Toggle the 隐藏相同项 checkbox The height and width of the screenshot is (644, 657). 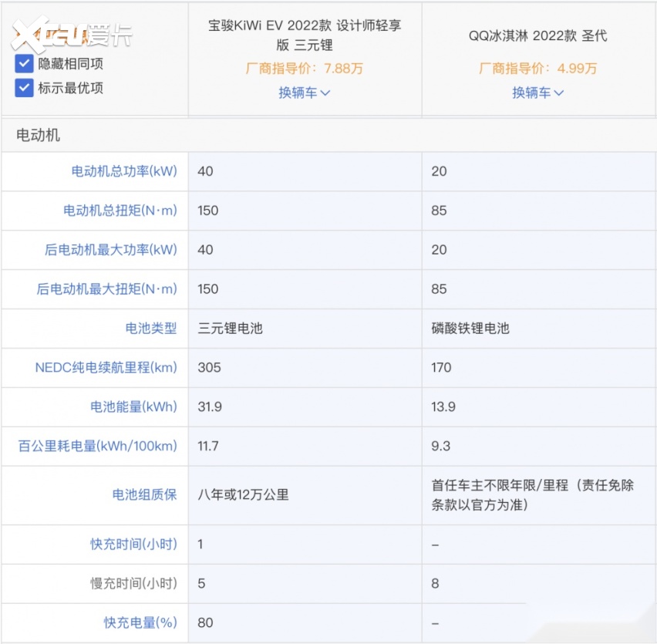(24, 63)
